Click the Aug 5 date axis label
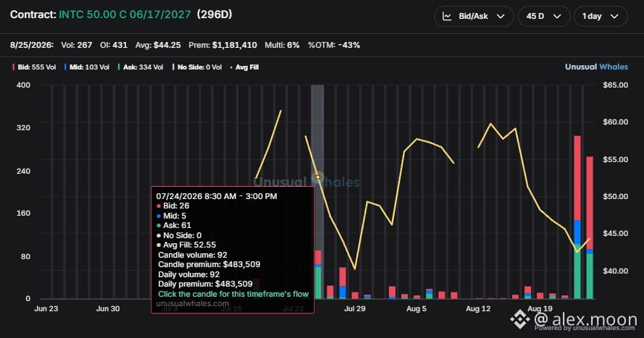The height and width of the screenshot is (338, 644). tap(417, 308)
